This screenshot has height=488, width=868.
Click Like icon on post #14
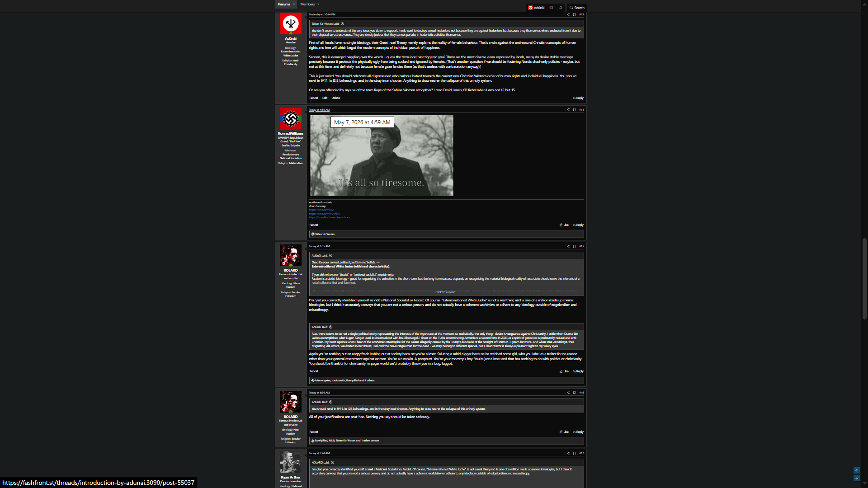click(564, 225)
